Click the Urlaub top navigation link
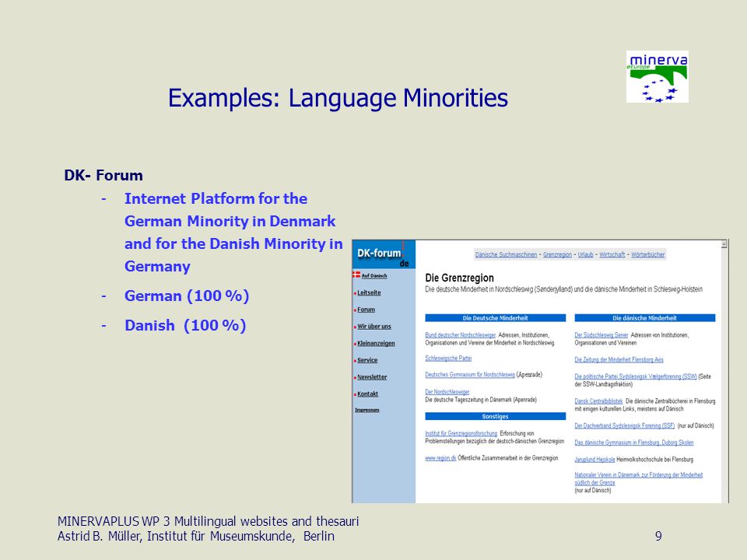 coord(585,255)
